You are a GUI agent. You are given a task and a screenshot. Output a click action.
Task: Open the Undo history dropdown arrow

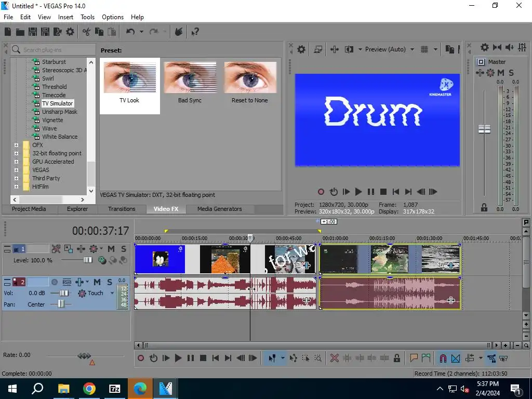pyautogui.click(x=141, y=32)
